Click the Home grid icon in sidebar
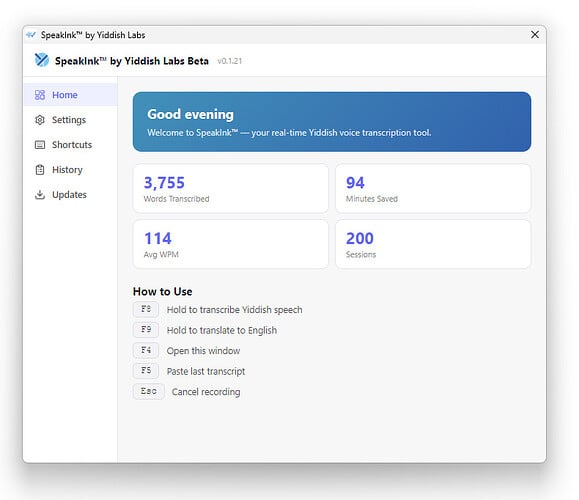 (40, 95)
